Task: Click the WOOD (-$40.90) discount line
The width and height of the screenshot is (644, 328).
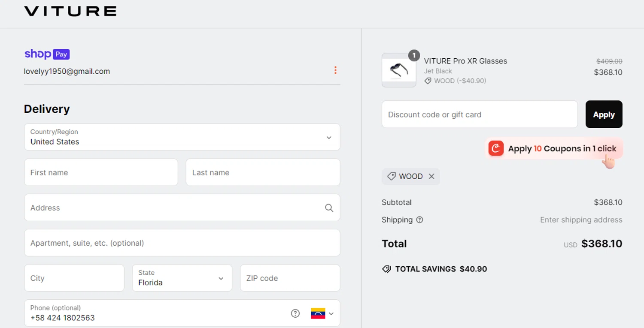Action: pyautogui.click(x=455, y=81)
